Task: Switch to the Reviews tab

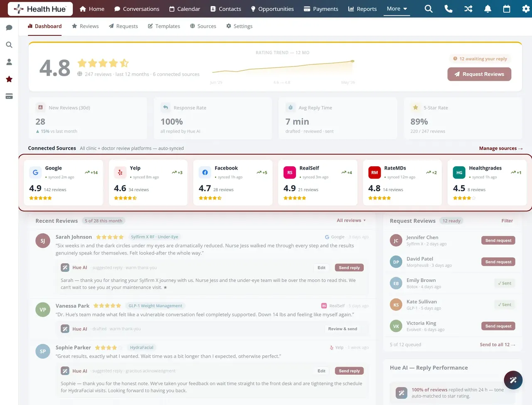Action: [85, 26]
